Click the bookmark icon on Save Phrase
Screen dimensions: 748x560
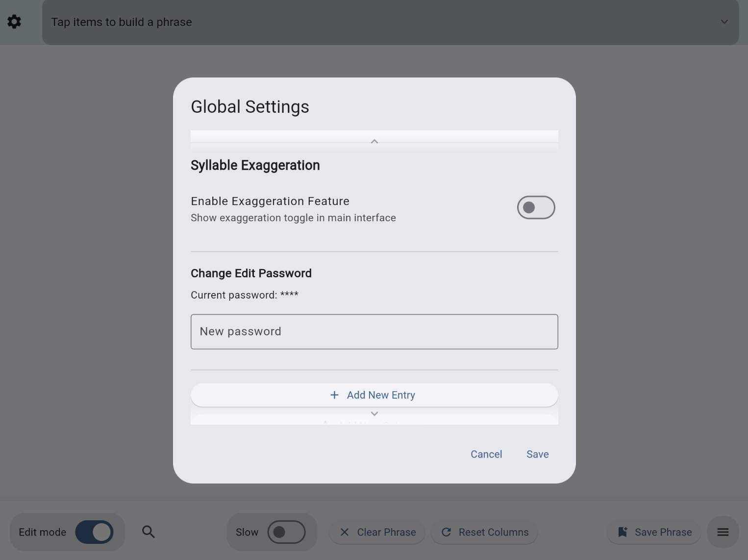point(623,532)
